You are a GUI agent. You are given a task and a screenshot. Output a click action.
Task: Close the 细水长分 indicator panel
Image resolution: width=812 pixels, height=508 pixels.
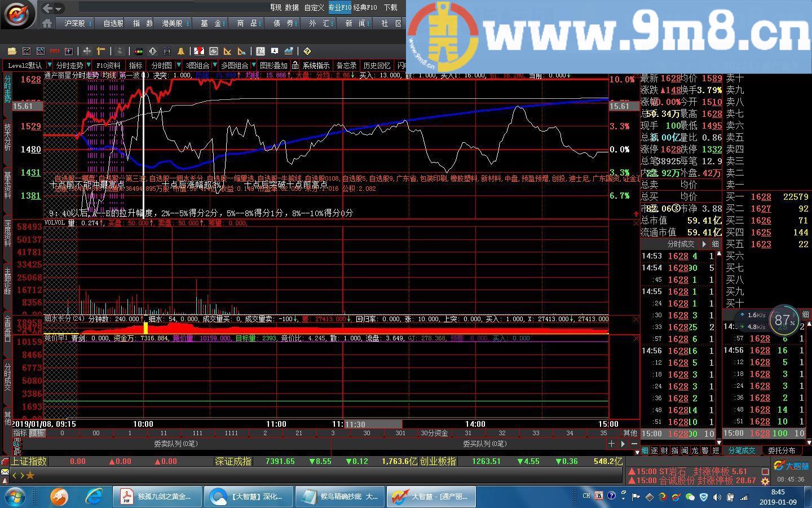636,319
